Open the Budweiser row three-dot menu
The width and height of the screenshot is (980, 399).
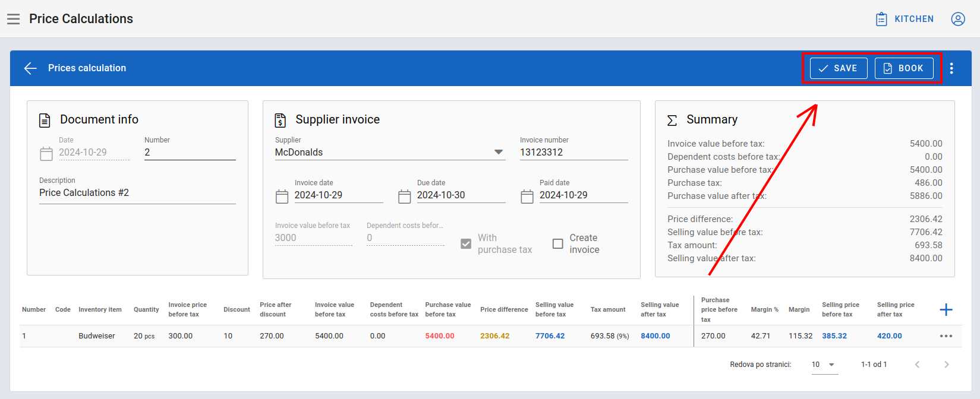[x=946, y=336]
